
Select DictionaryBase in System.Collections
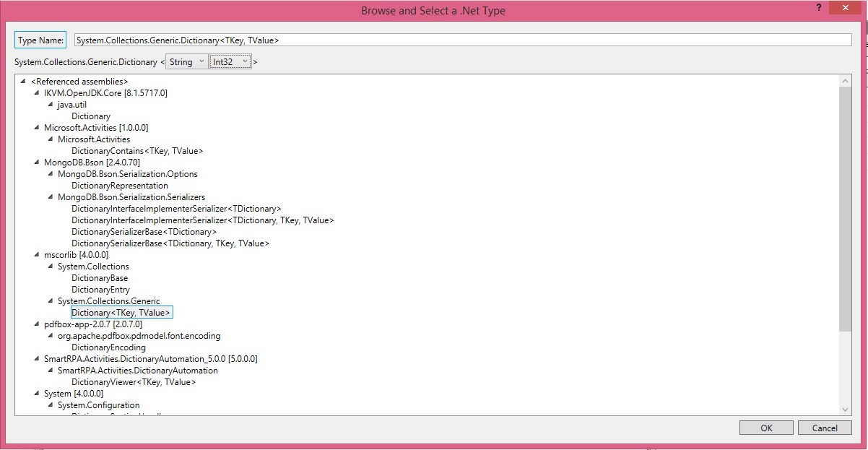[x=100, y=278]
